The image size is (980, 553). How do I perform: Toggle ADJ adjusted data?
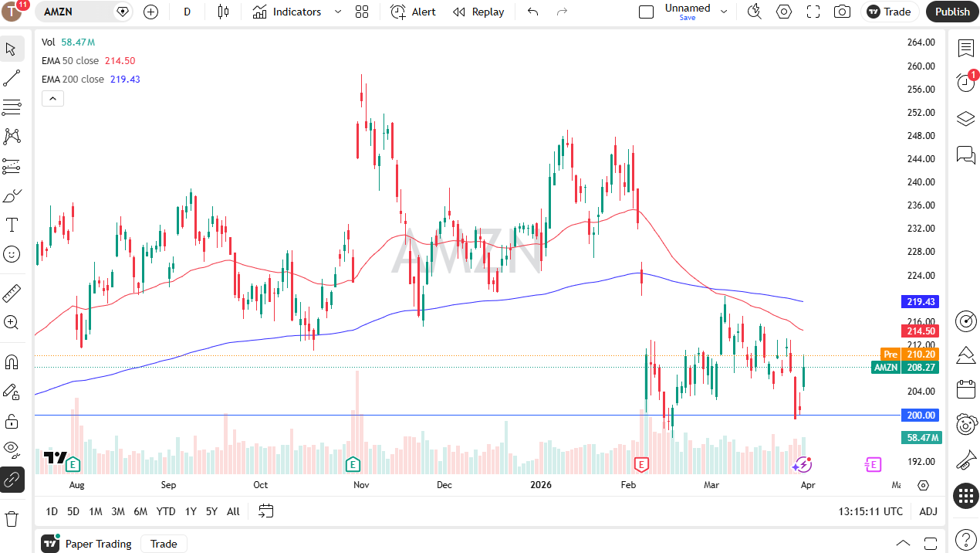(928, 511)
